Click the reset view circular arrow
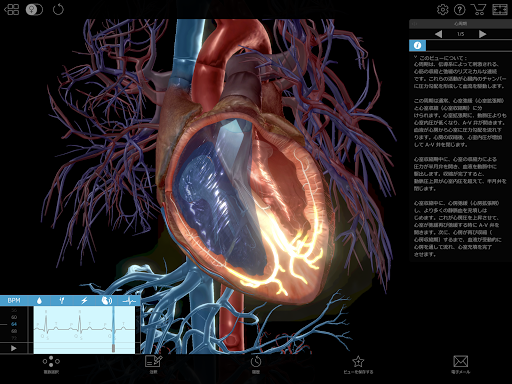The height and width of the screenshot is (384, 512). click(58, 9)
